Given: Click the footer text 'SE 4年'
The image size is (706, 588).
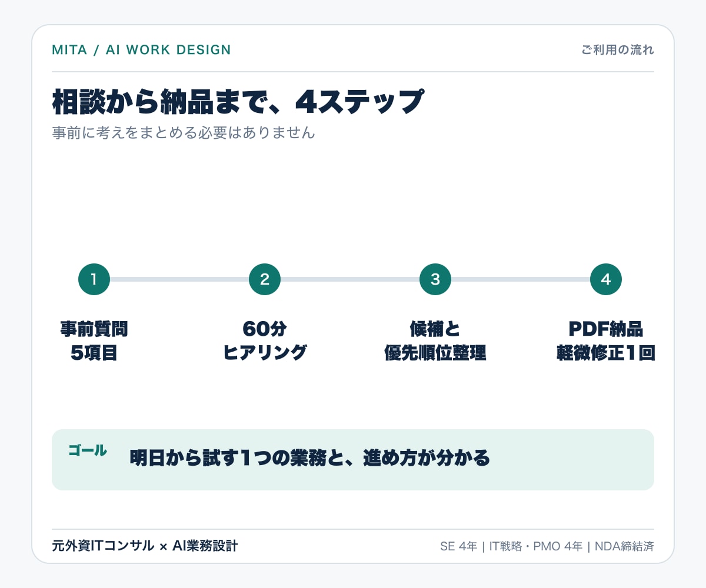Looking at the screenshot, I should (x=458, y=546).
